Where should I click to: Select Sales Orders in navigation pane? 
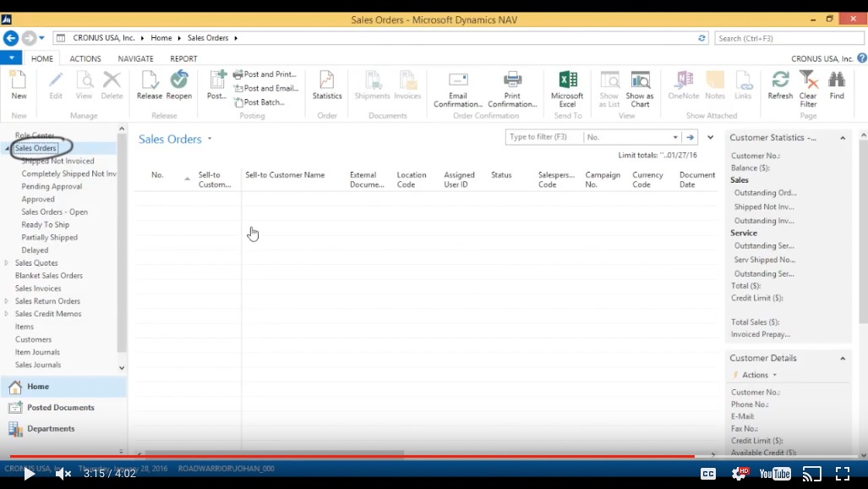(35, 148)
